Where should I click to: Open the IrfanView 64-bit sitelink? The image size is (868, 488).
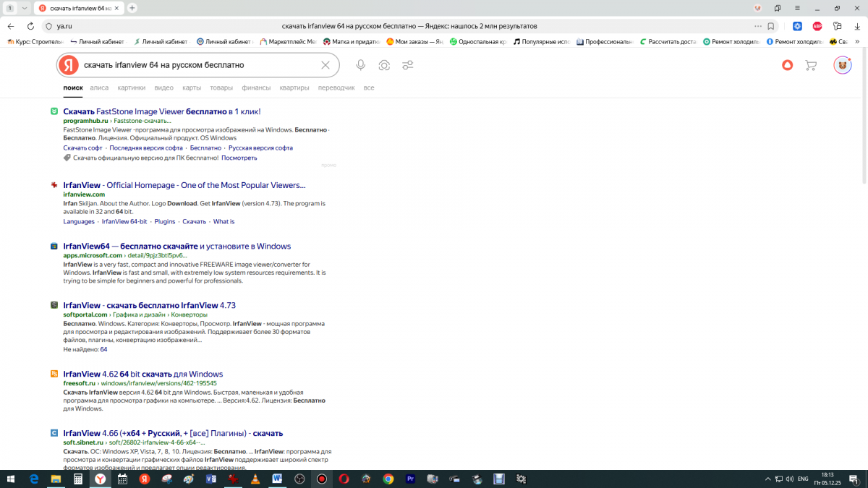click(x=124, y=221)
